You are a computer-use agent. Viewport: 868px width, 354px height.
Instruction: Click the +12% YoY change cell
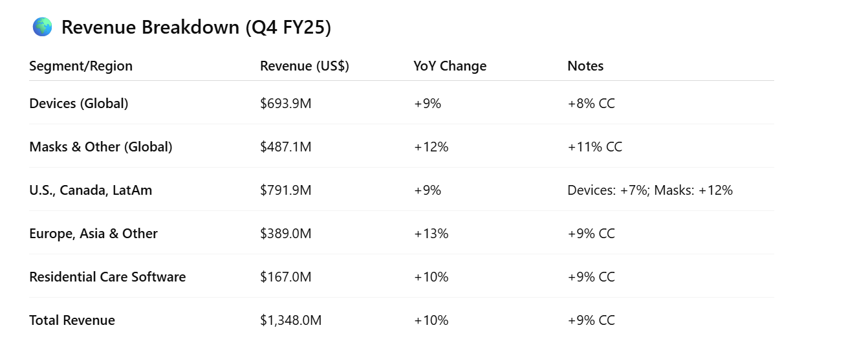[x=431, y=147]
